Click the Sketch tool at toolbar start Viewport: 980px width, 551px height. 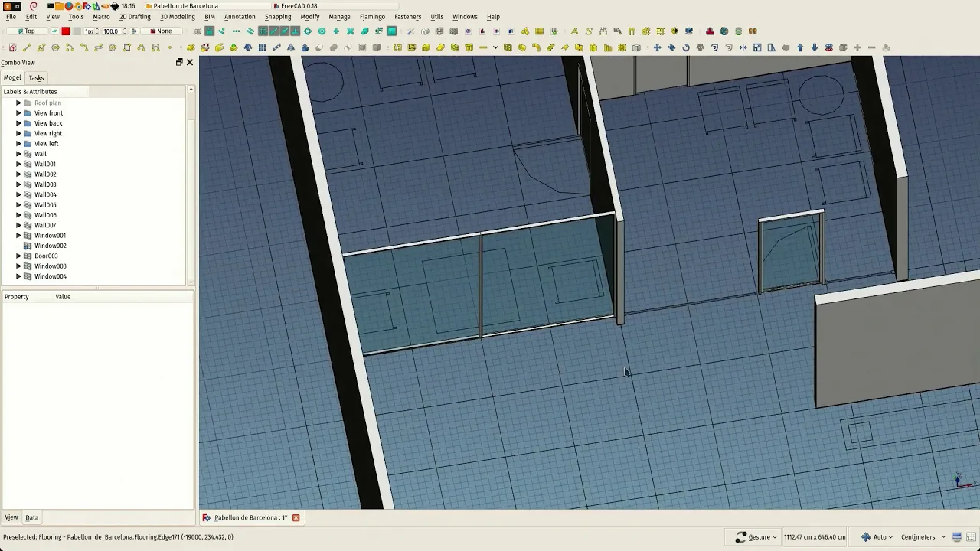pos(12,47)
